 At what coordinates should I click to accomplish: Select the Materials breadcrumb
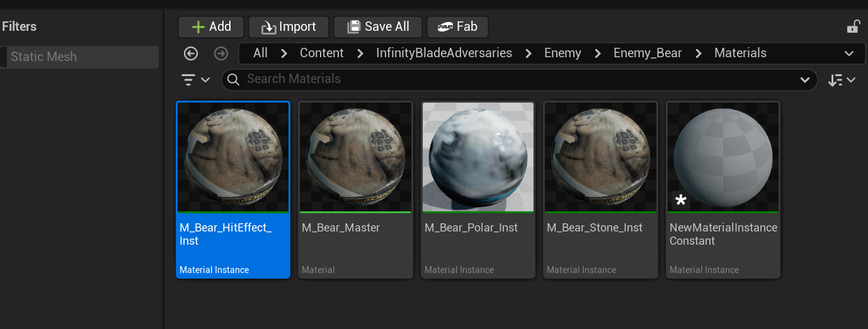pyautogui.click(x=740, y=53)
